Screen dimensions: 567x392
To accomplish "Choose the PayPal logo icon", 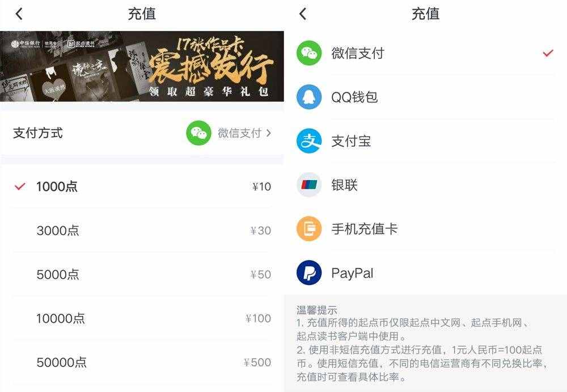I will (309, 273).
